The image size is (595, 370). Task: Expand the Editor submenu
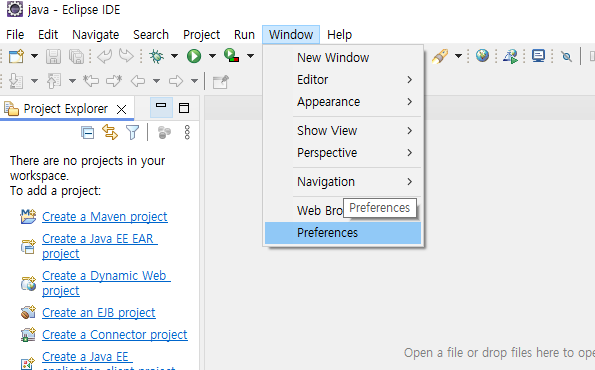[x=343, y=80]
